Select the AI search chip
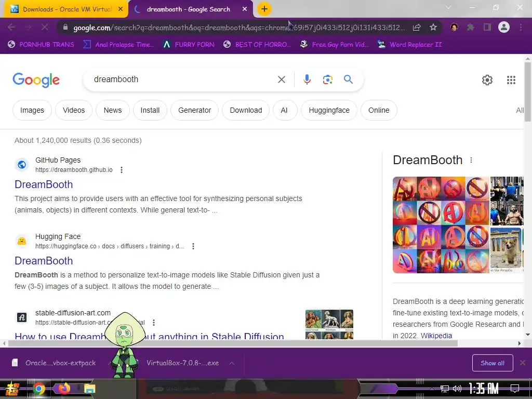This screenshot has width=532, height=399. (284, 110)
